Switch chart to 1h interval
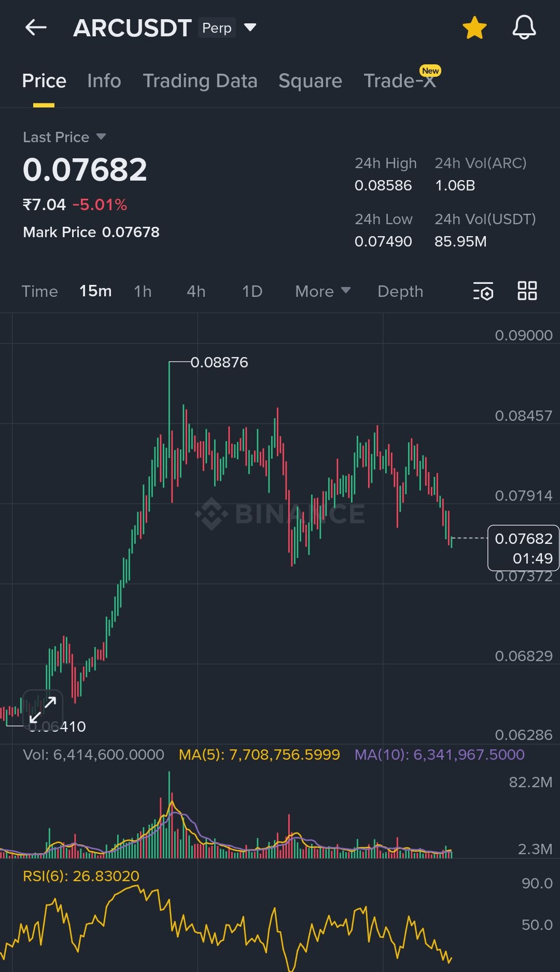This screenshot has width=560, height=972. tap(143, 291)
